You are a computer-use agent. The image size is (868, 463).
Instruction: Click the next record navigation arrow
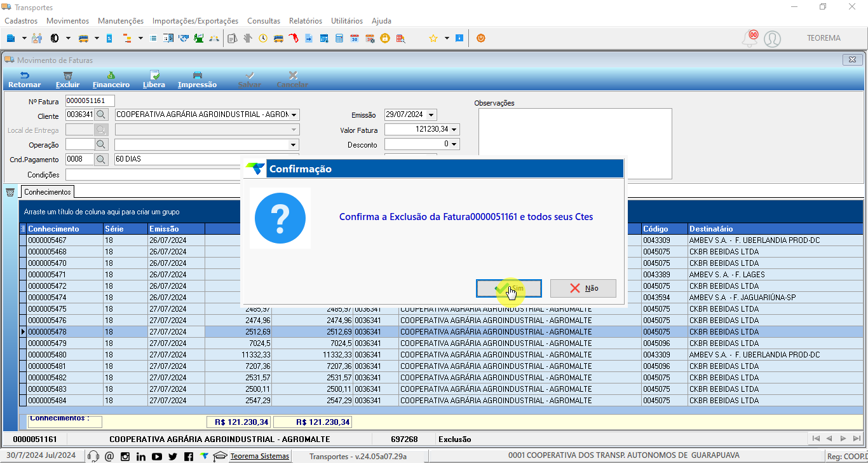click(843, 438)
